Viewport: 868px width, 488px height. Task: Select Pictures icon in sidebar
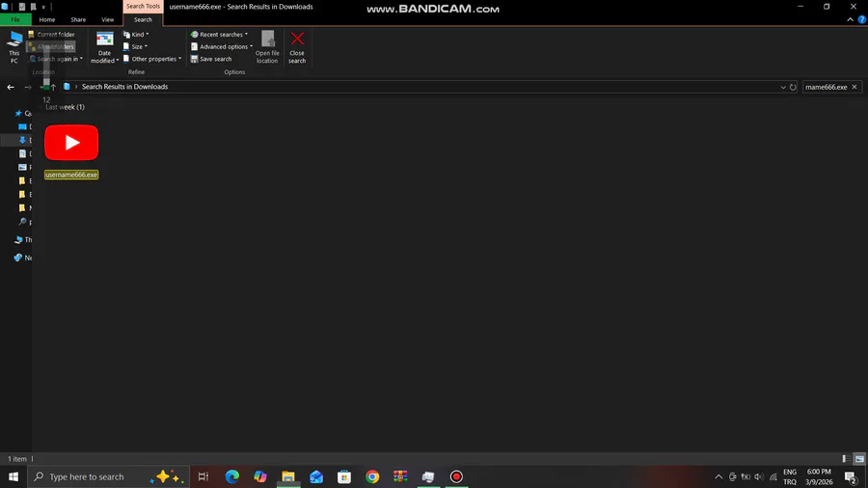point(22,167)
